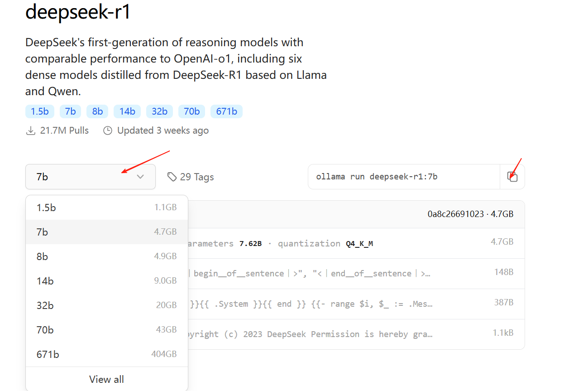Copy the ollama run command
Viewport: 588px width, 391px height.
coord(512,177)
